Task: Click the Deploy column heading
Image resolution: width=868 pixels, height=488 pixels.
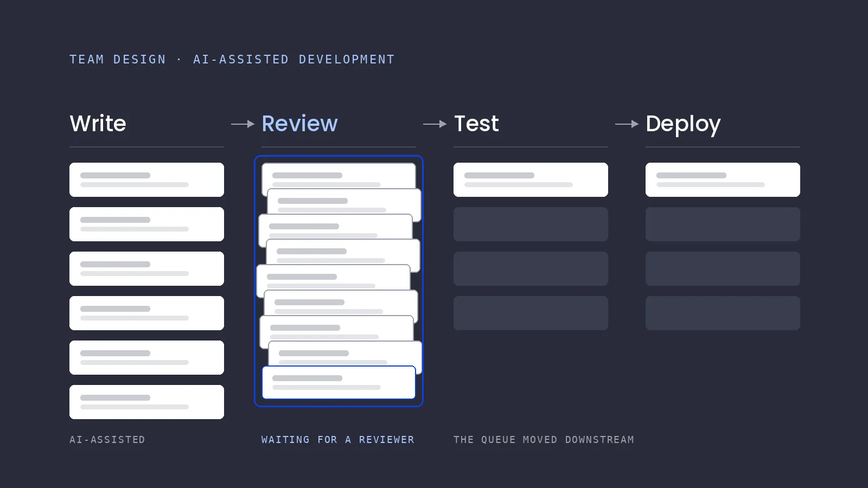Action: (x=683, y=124)
